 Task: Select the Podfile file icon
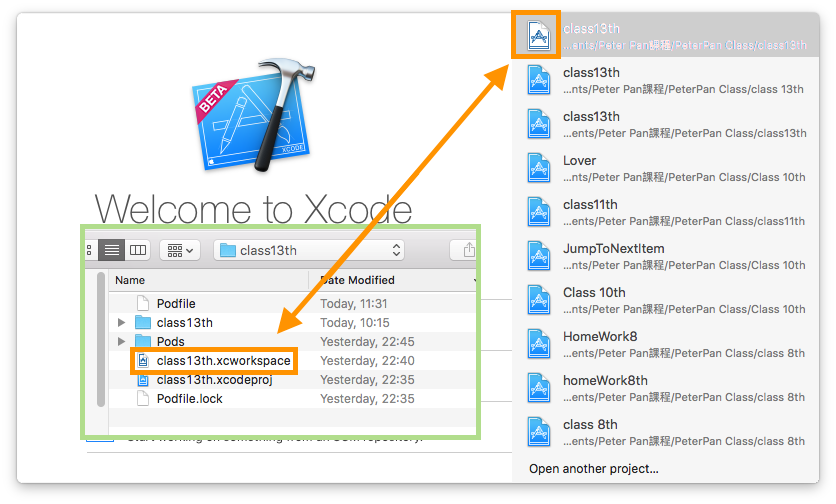pyautogui.click(x=142, y=303)
